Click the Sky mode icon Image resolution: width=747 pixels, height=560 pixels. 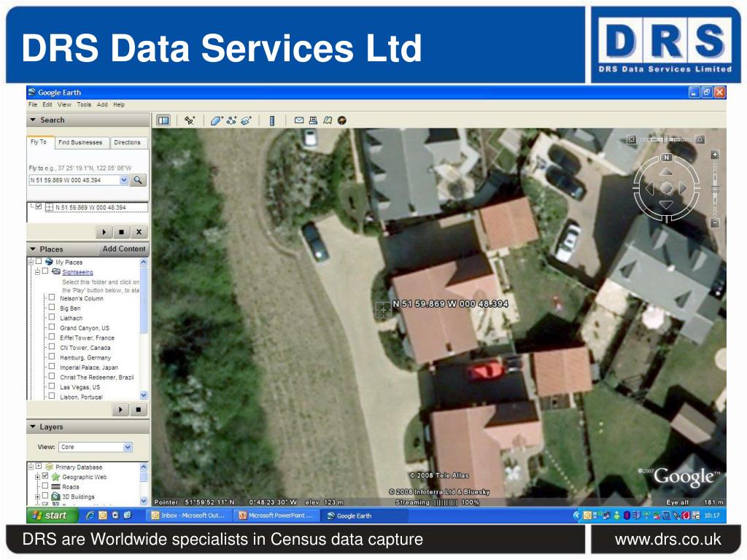tap(342, 120)
